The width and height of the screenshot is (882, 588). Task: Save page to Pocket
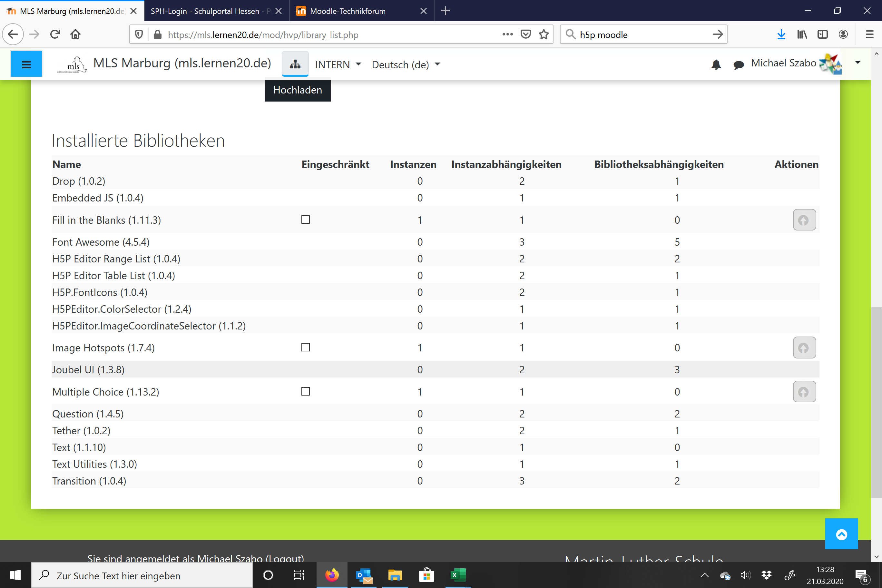tap(526, 34)
